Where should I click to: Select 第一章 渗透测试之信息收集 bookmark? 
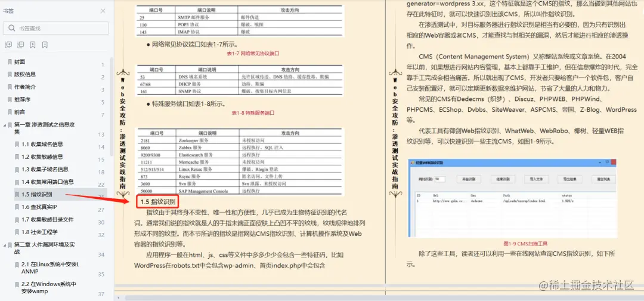(44, 128)
